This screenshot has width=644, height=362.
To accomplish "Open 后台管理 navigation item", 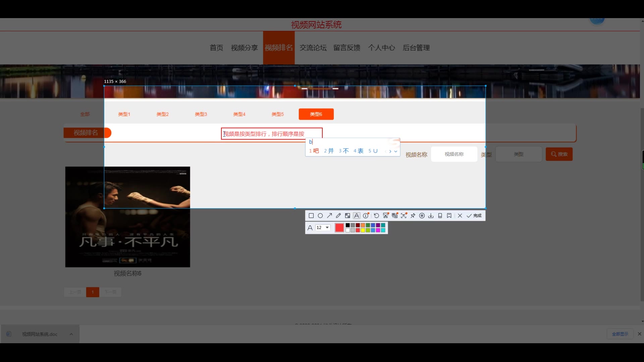I will (x=416, y=48).
